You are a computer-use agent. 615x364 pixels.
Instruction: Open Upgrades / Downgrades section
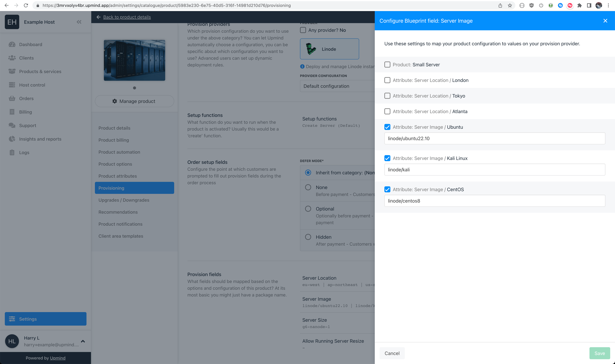[x=124, y=200]
